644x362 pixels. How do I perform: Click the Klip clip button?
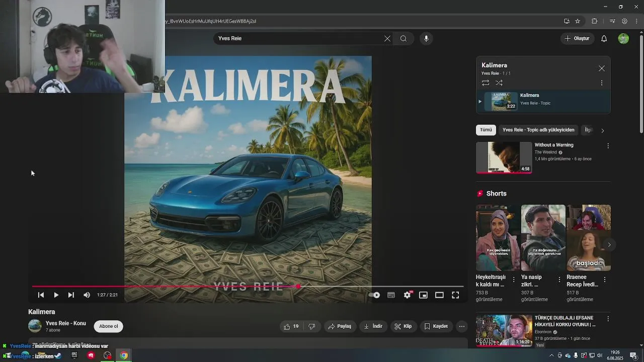pos(403,326)
